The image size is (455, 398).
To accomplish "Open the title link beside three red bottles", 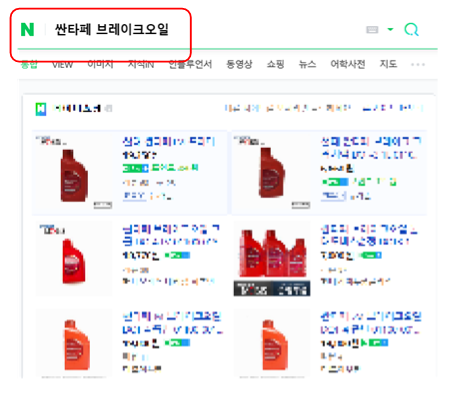I will click(x=369, y=235).
